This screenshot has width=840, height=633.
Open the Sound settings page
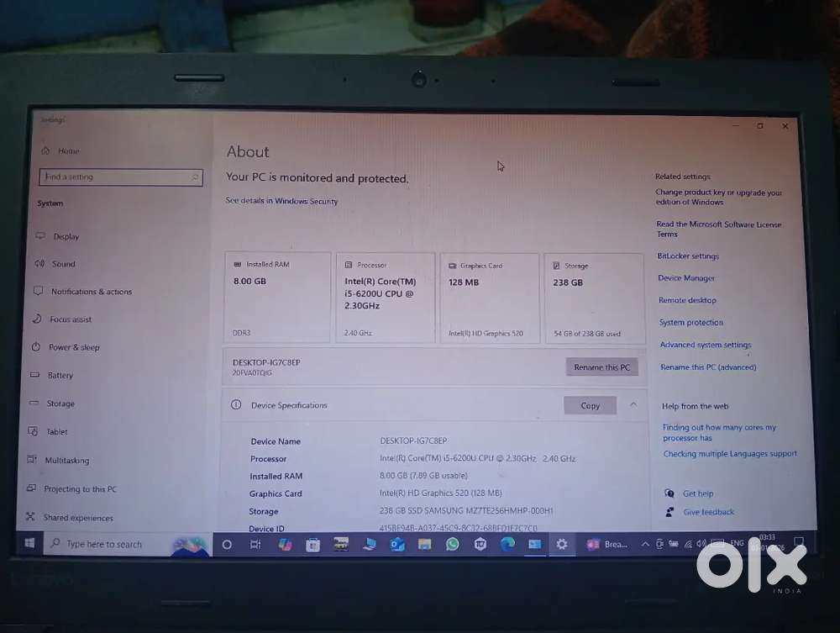coord(64,264)
